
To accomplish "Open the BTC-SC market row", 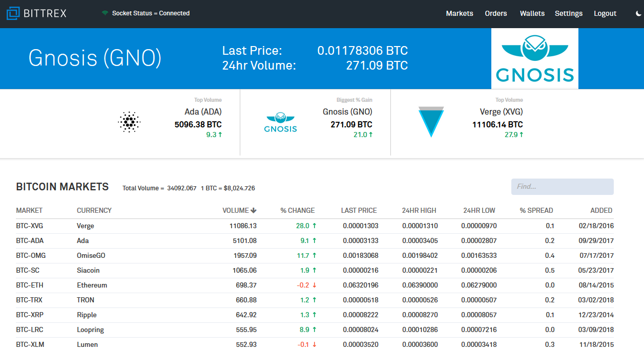I will coord(315,270).
